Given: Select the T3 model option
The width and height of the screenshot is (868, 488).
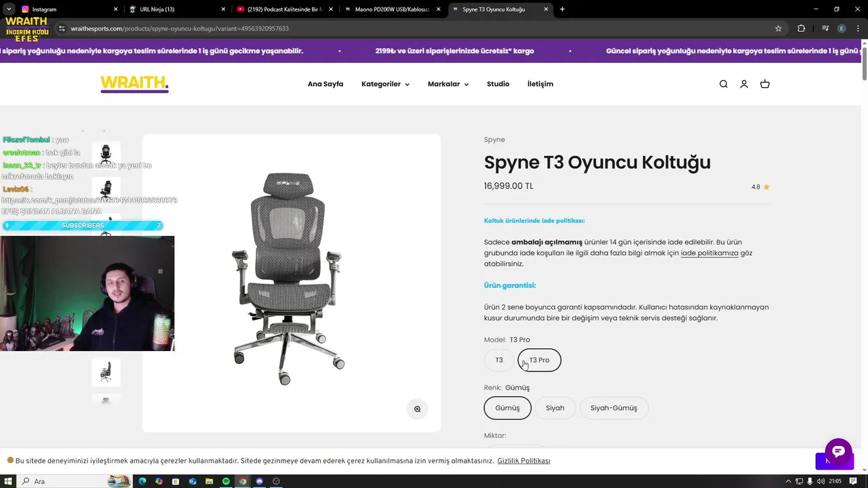Looking at the screenshot, I should pos(499,360).
